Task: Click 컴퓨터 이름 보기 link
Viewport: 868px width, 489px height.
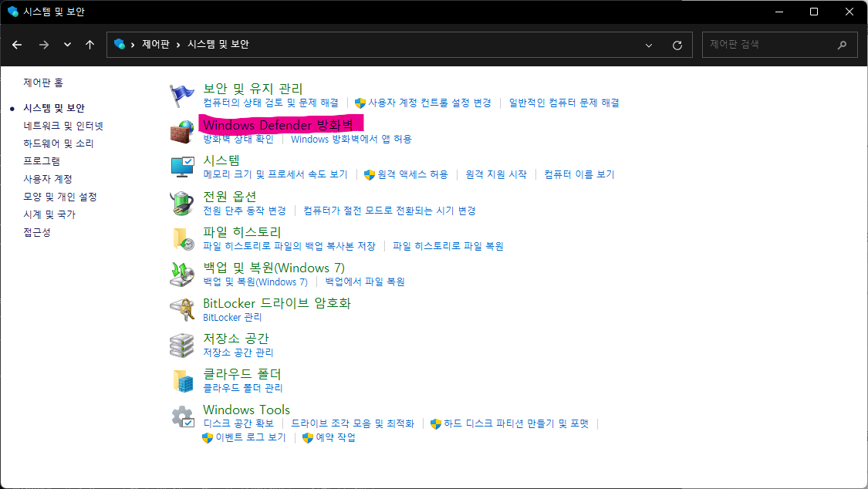Action: pyautogui.click(x=579, y=174)
